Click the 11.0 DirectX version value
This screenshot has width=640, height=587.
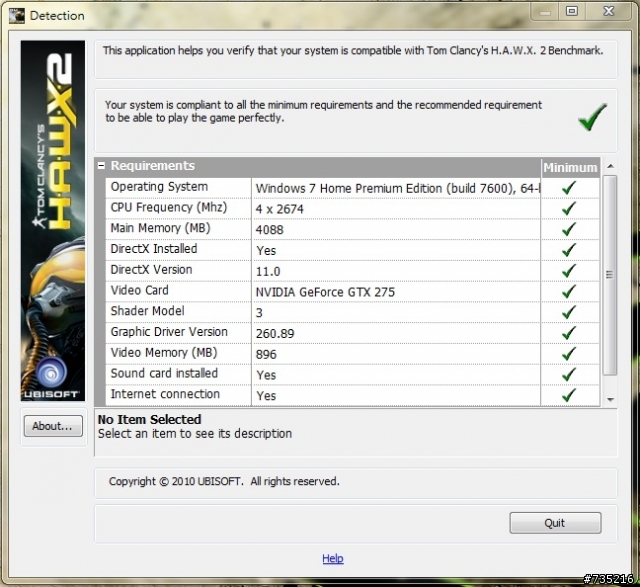point(268,271)
